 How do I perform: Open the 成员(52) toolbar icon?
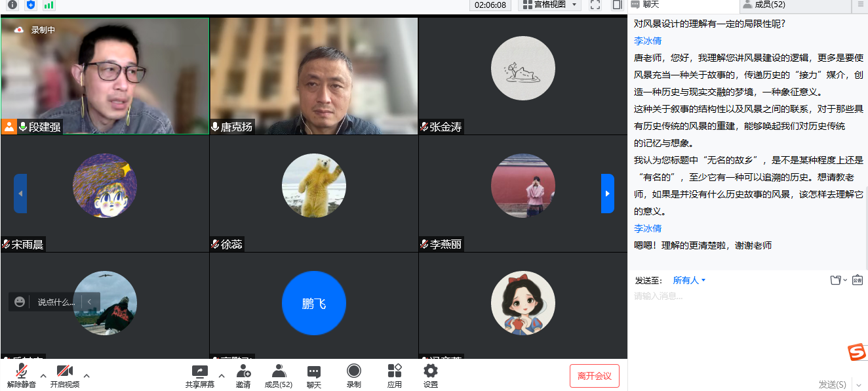coord(279,375)
